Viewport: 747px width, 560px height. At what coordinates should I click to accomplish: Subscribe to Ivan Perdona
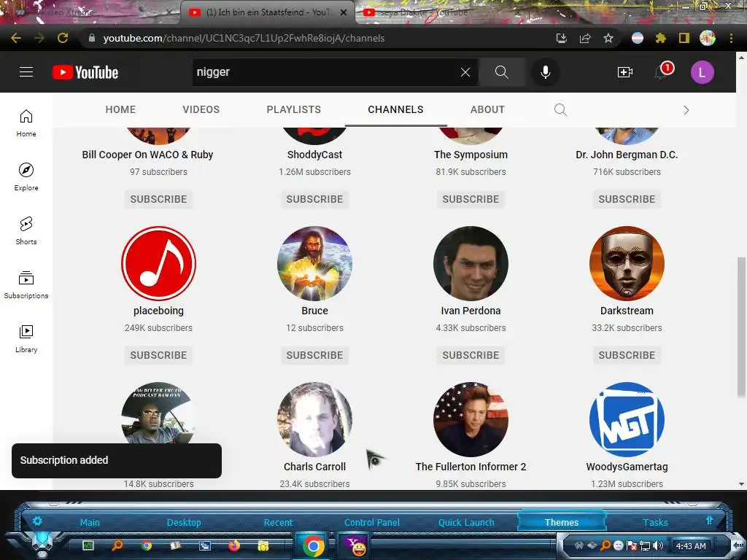[471, 355]
